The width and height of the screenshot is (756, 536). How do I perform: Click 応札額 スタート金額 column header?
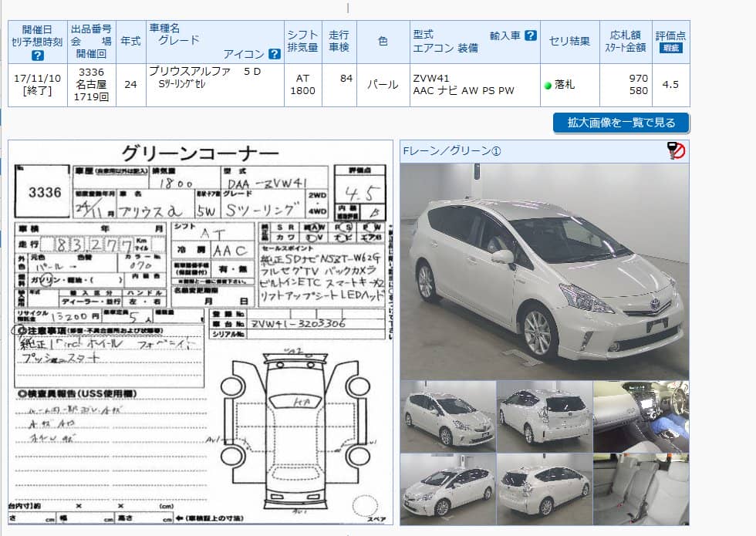[626, 42]
